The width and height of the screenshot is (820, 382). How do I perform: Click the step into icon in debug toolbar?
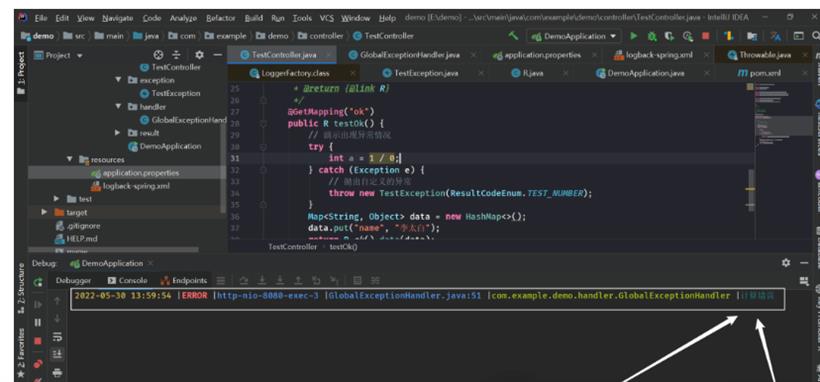click(x=263, y=281)
